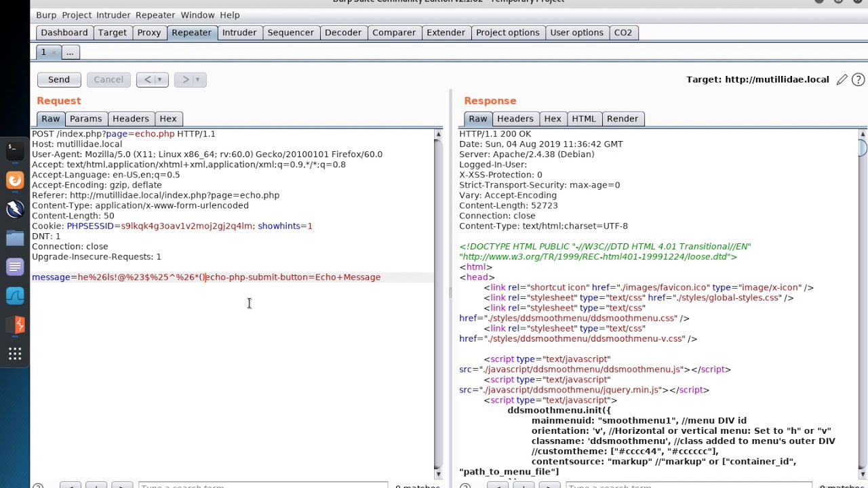868x488 pixels.
Task: Select the Repeater tool tab
Action: (x=191, y=33)
